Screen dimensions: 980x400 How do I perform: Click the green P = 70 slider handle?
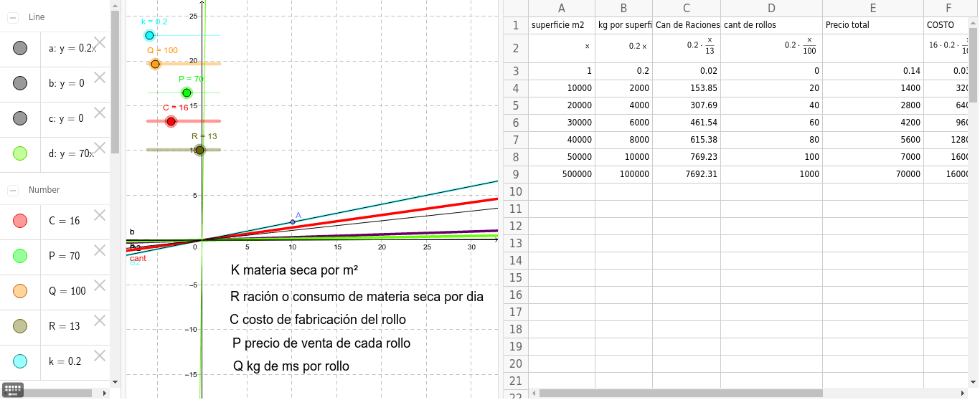(x=187, y=92)
